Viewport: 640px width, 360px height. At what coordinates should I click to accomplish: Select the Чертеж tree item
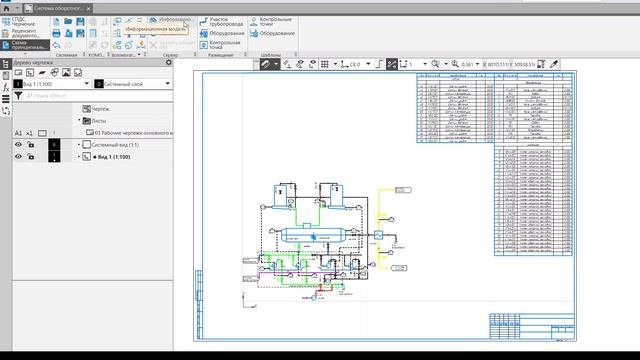coord(100,109)
